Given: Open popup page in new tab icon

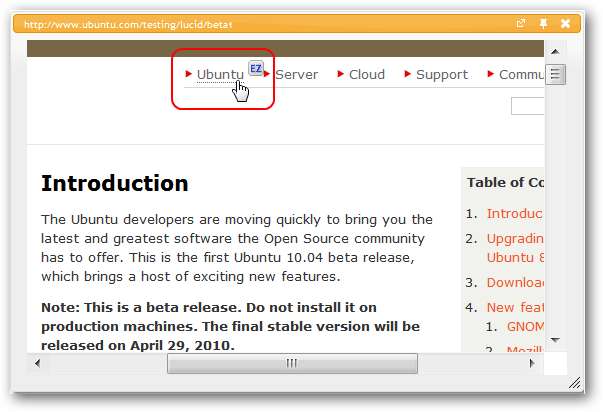Looking at the screenshot, I should coord(520,24).
